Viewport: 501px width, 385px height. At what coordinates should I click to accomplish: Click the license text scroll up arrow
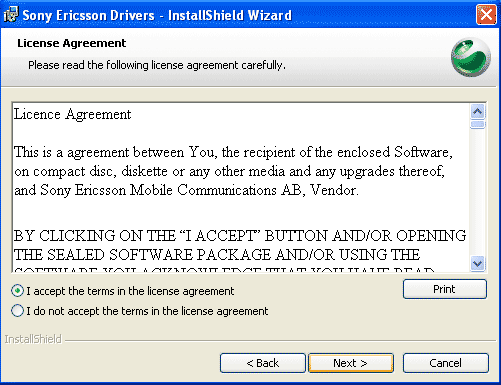coord(478,111)
